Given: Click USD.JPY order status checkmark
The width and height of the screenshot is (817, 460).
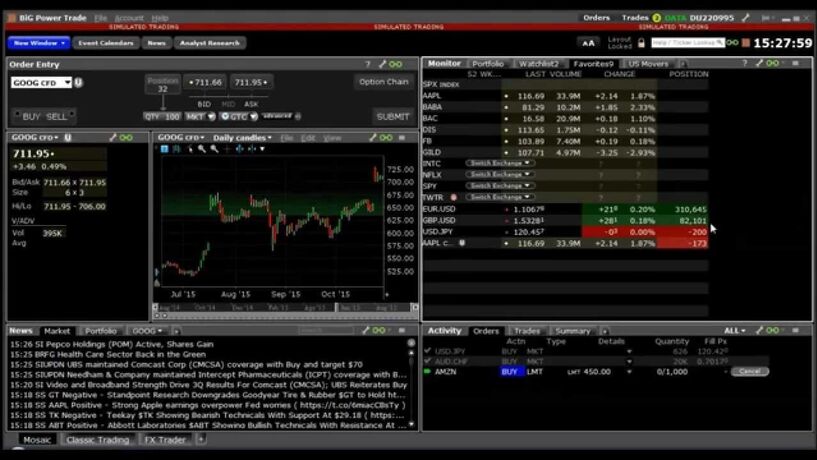Looking at the screenshot, I should click(428, 351).
